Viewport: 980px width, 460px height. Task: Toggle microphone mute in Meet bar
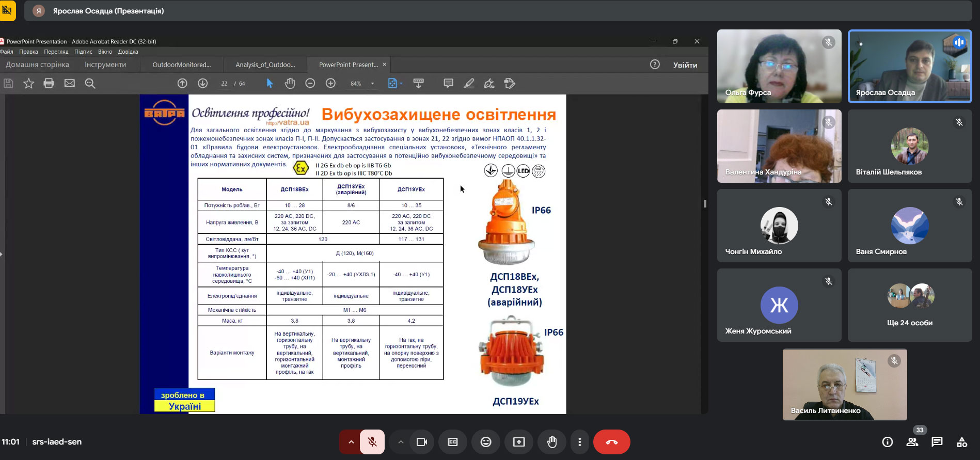[x=372, y=442]
